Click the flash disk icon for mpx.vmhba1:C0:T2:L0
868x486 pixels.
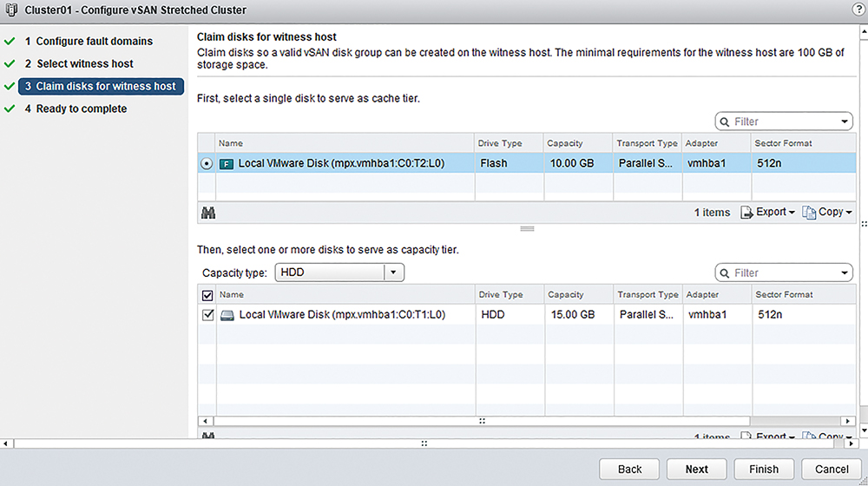(x=227, y=164)
